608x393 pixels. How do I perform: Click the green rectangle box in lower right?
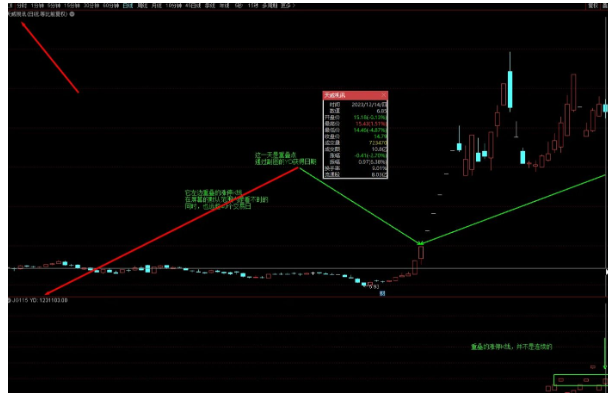580,380
